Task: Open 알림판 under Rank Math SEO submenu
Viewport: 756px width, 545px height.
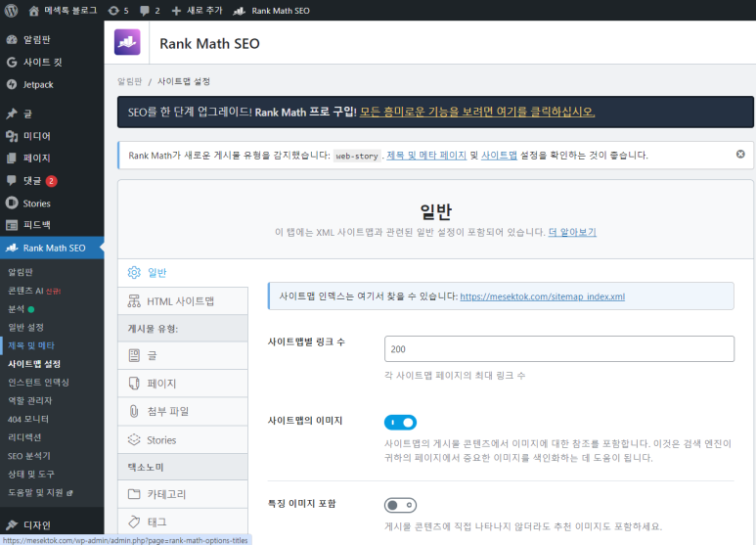Action: [x=21, y=272]
